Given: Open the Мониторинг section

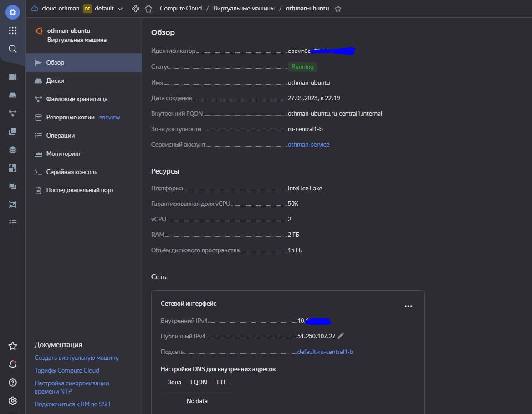Looking at the screenshot, I should coord(83,154).
